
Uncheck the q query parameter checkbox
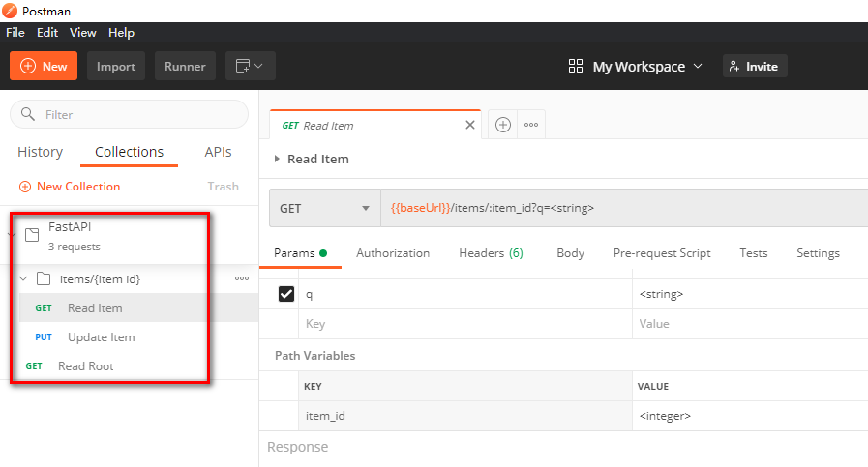coord(286,294)
